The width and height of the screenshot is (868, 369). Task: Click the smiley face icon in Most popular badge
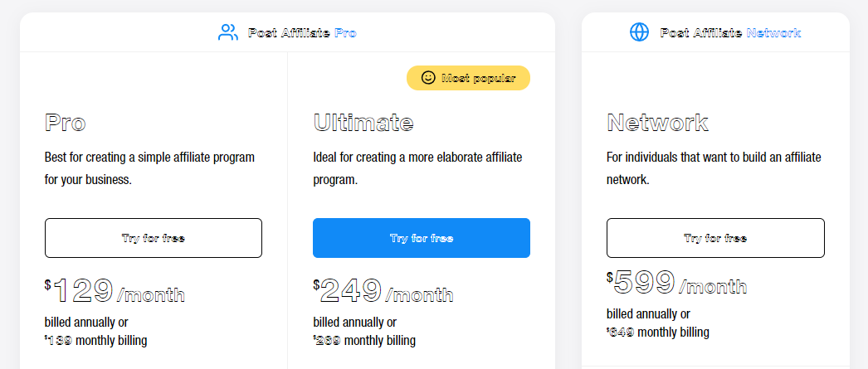tap(428, 77)
